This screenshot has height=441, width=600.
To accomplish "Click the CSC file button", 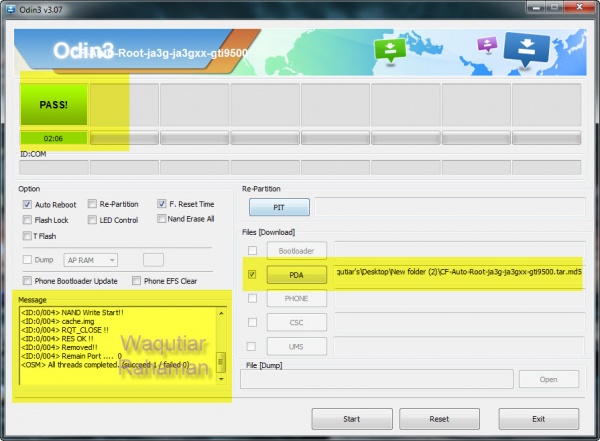I will click(297, 322).
